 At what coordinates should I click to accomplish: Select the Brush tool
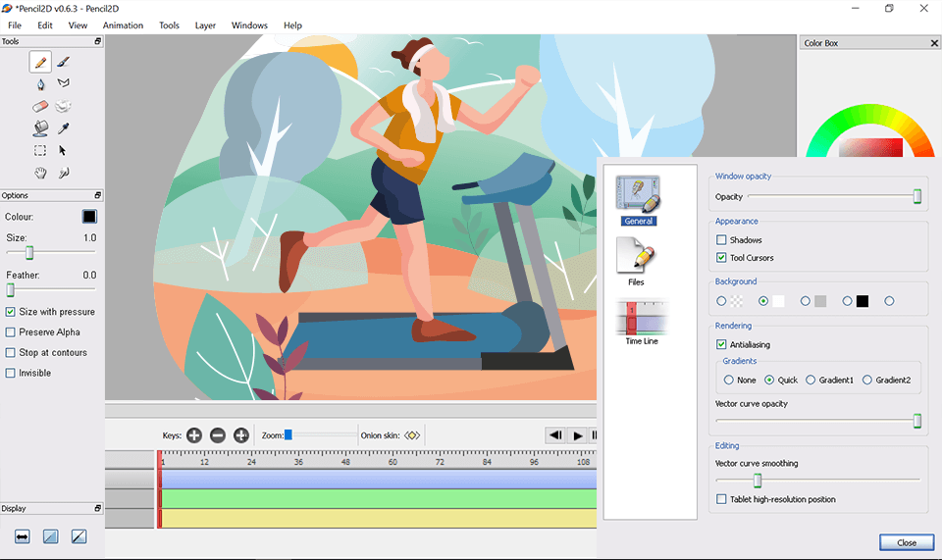63,62
